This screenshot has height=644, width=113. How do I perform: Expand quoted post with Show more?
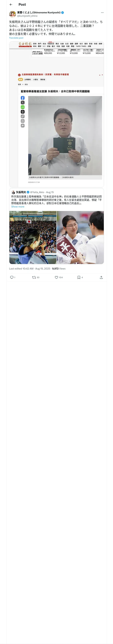point(18,206)
